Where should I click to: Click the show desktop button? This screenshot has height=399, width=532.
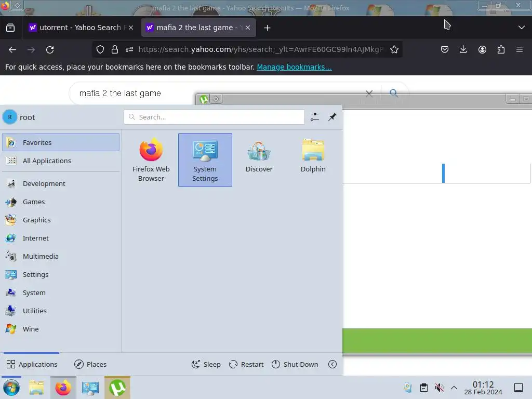(518, 388)
